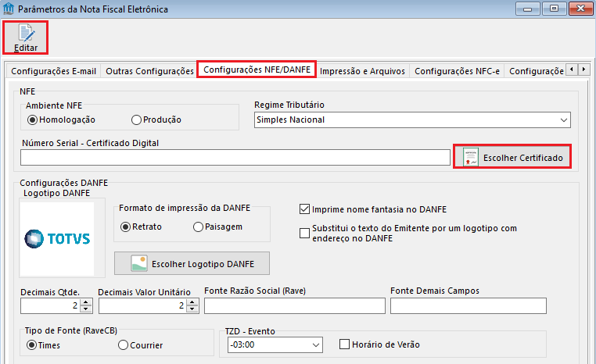Open the partially hidden Configuraçõe tab

coord(536,71)
